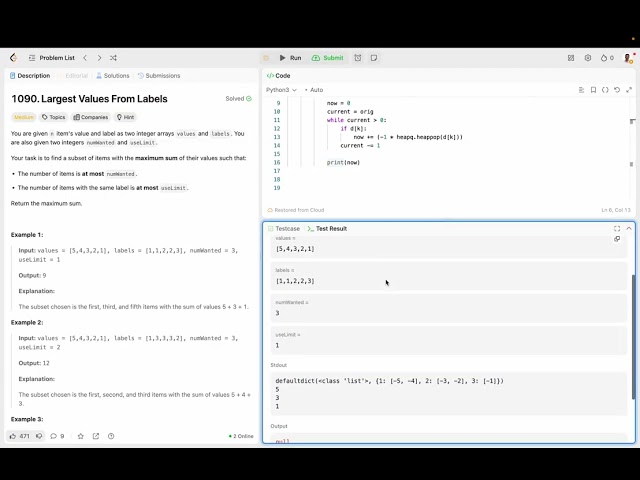Open the help question-mark icon
This screenshot has width=640, height=480.
[111, 436]
